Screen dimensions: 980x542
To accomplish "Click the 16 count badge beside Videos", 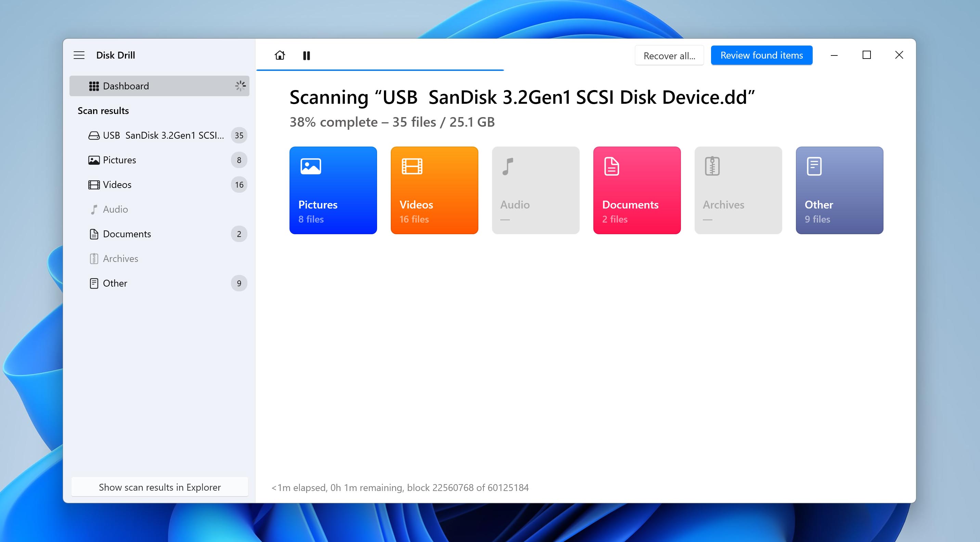I will [239, 185].
